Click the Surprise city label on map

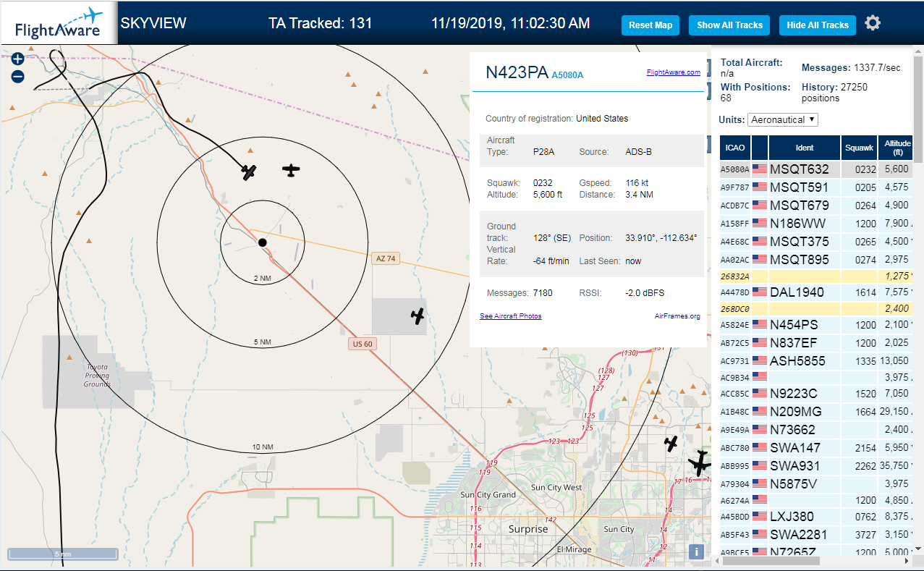[x=528, y=529]
